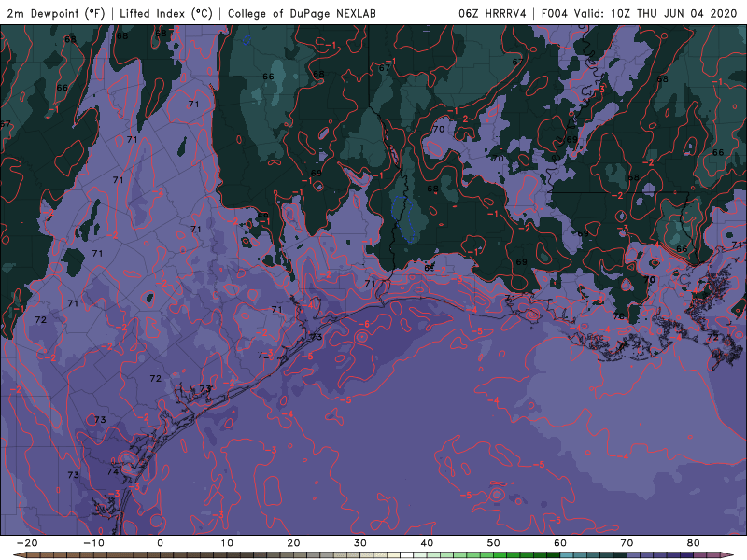This screenshot has height=560, width=747.
Task: Click the 74 dewpoint value on the map
Action: tap(113, 471)
